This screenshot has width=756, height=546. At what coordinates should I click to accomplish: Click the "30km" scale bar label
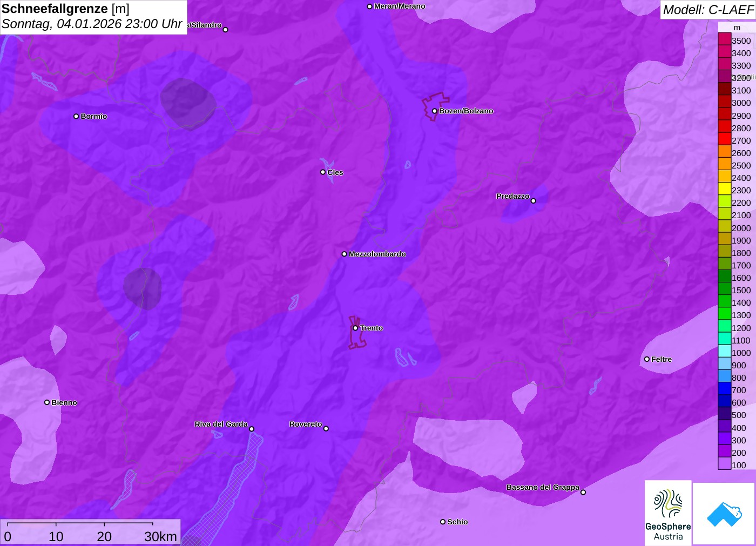(160, 536)
